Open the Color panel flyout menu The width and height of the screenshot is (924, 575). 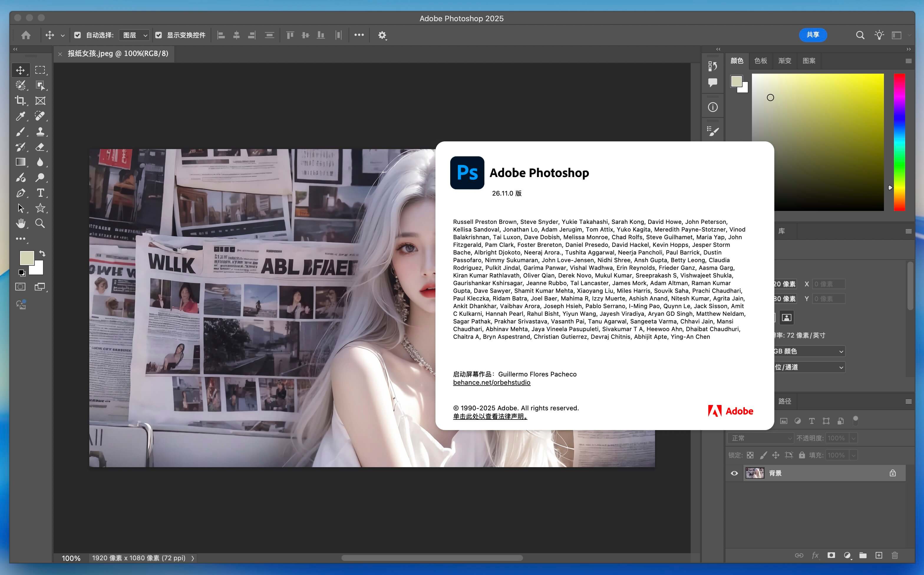pyautogui.click(x=908, y=61)
